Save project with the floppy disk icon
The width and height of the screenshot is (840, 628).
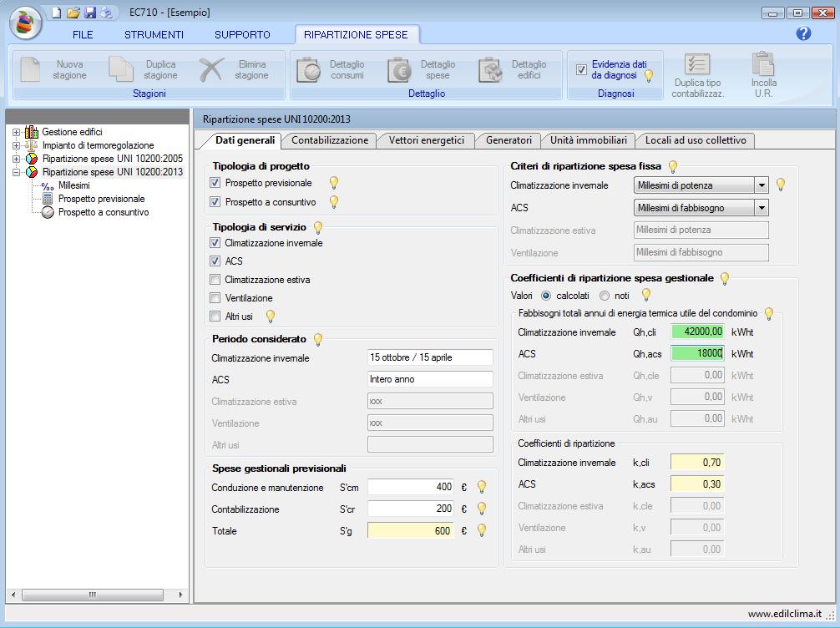coord(90,13)
